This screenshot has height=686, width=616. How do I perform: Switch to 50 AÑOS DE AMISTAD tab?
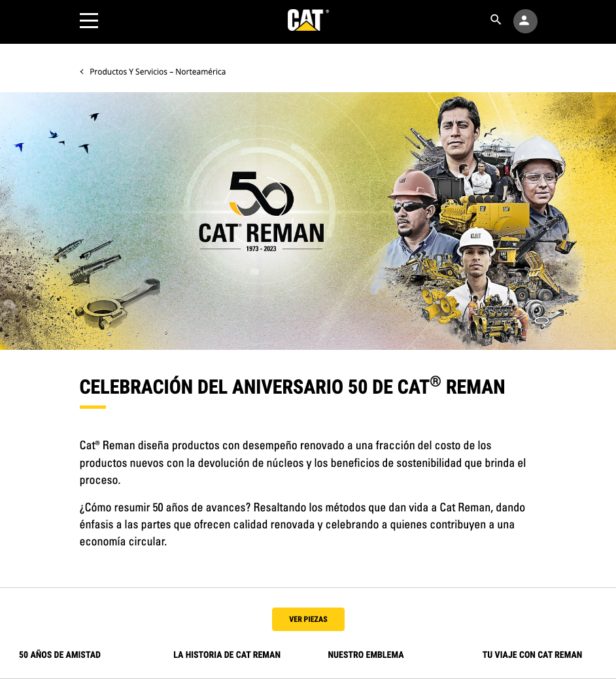(60, 655)
